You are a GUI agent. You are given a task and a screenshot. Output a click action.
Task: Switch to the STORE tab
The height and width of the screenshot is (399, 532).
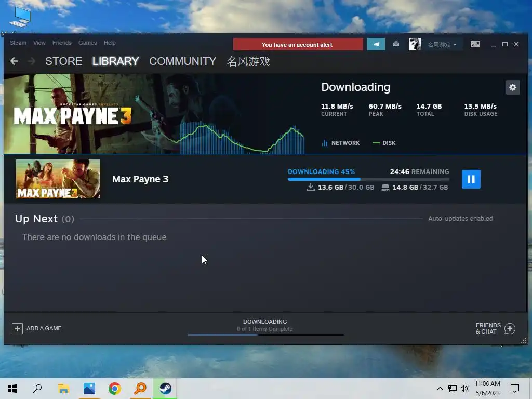click(63, 61)
